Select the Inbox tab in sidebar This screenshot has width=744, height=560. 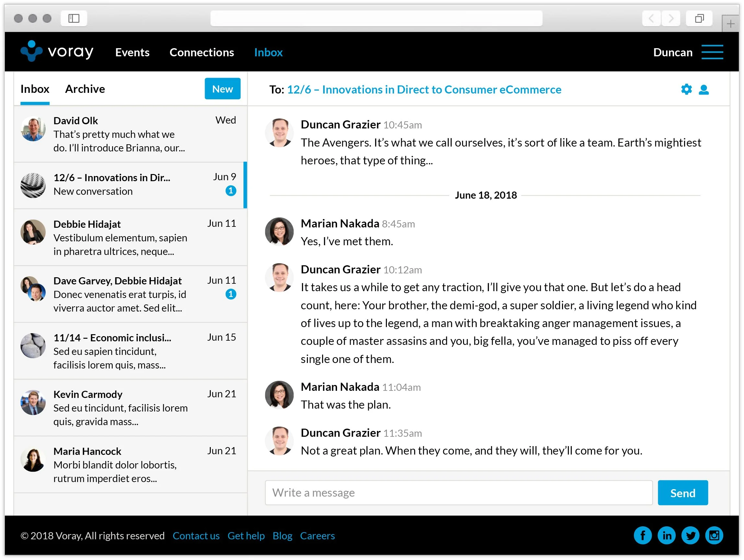point(35,89)
